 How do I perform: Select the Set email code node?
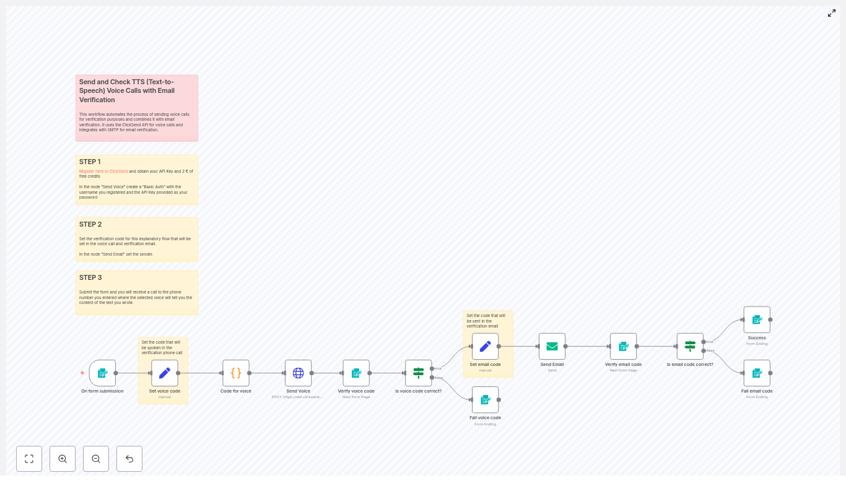pyautogui.click(x=485, y=346)
